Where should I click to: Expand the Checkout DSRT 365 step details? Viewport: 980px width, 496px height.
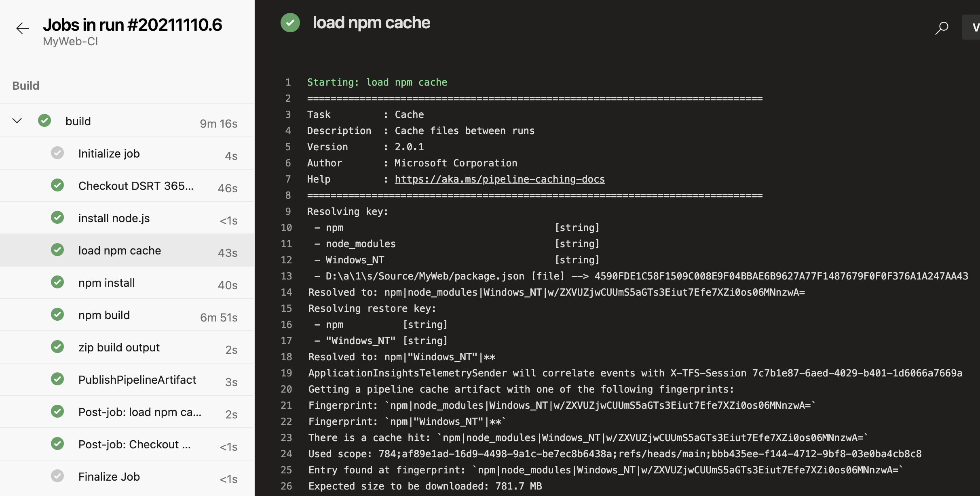(x=135, y=185)
